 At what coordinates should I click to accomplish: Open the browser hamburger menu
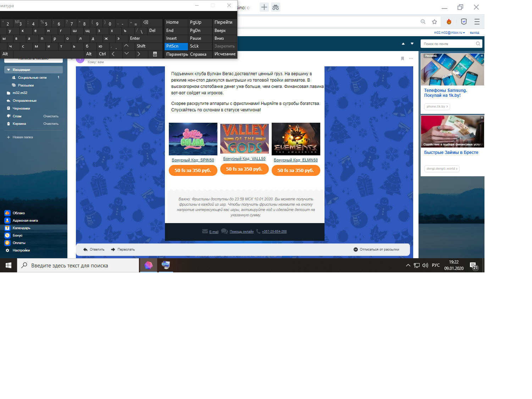pos(477,22)
